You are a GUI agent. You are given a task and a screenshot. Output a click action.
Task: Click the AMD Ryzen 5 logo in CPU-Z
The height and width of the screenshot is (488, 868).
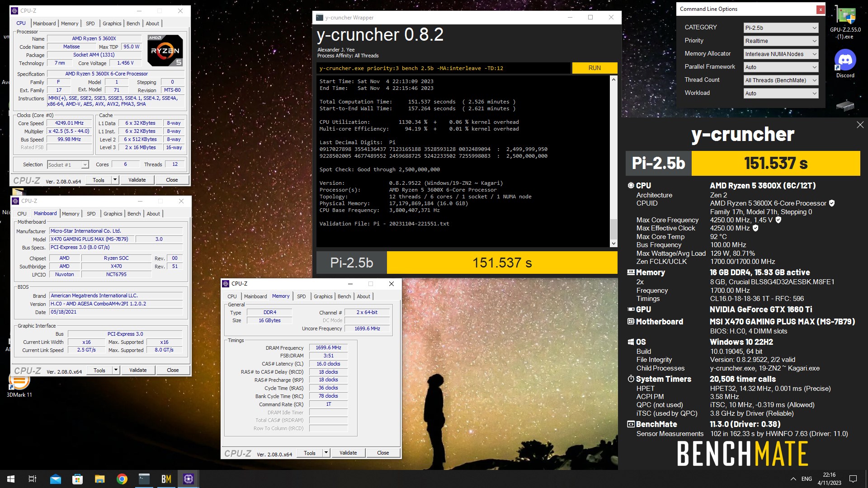(165, 51)
